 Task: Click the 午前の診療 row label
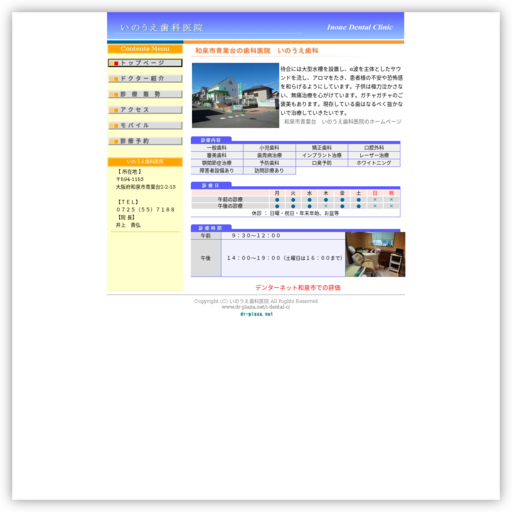230,200
